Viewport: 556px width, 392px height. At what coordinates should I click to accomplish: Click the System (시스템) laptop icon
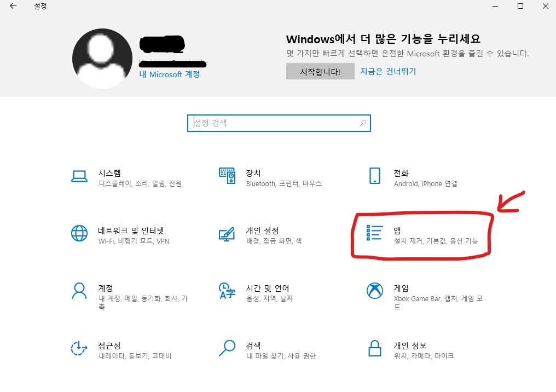coord(79,176)
